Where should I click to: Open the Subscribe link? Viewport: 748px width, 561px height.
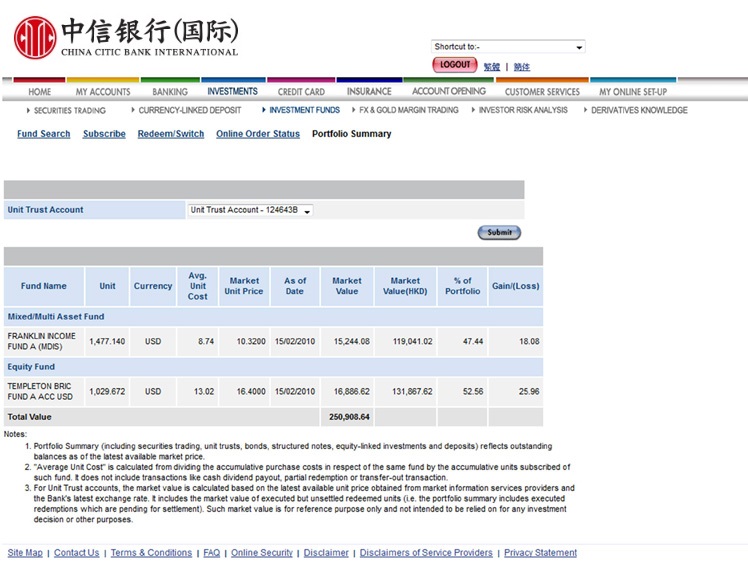[104, 134]
